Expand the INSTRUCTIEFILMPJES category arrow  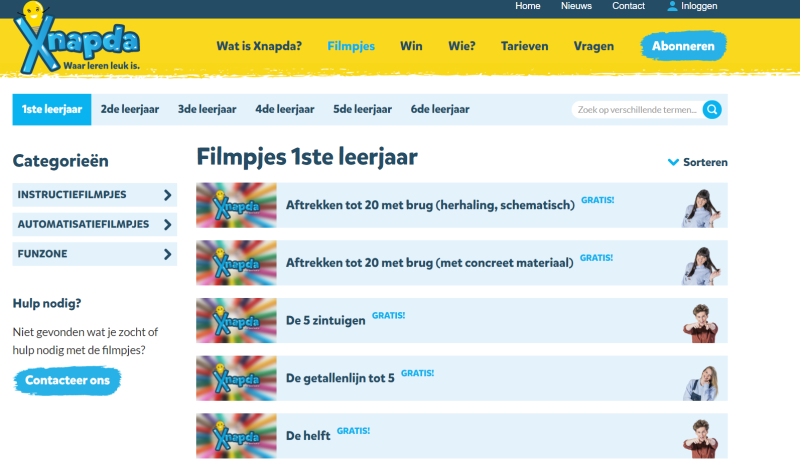point(167,195)
